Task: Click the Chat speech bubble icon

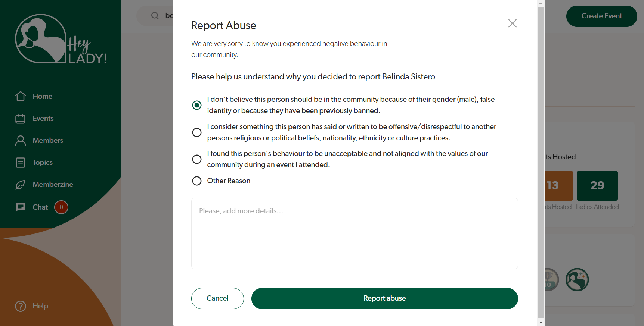Action: [21, 207]
